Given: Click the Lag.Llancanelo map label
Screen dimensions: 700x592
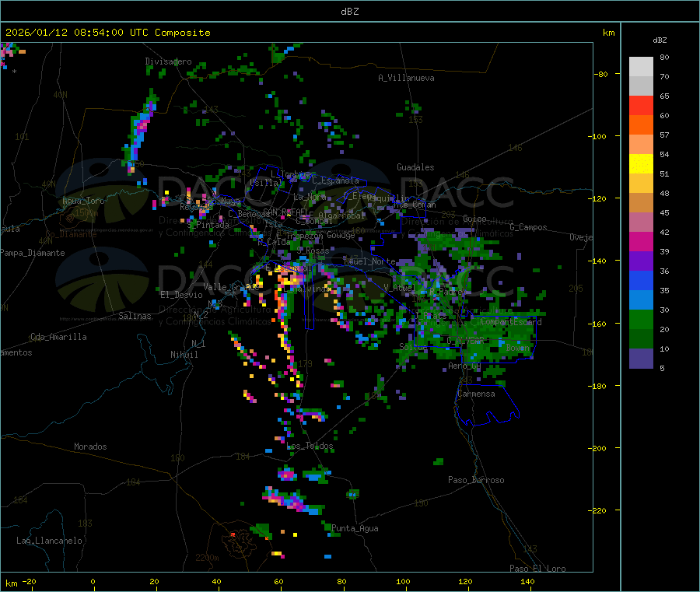Looking at the screenshot, I should (x=49, y=541).
